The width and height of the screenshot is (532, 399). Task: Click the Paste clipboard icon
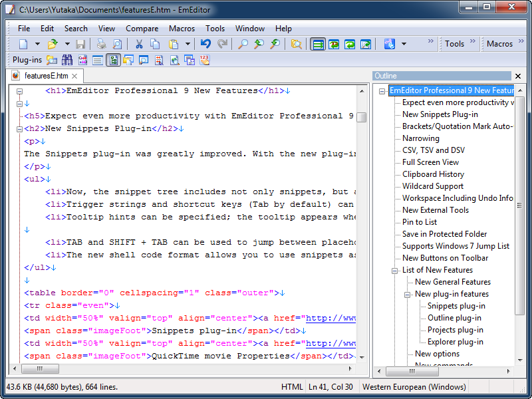[174, 44]
